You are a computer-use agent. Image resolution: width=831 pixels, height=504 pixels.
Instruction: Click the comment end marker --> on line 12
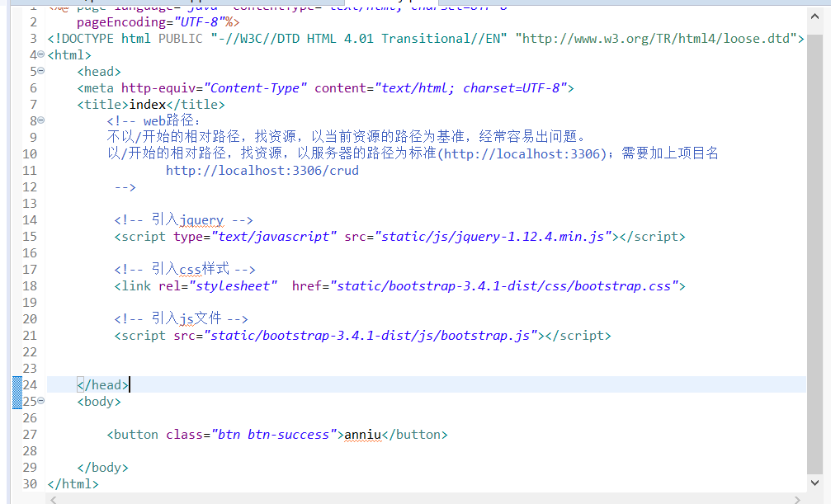[125, 187]
